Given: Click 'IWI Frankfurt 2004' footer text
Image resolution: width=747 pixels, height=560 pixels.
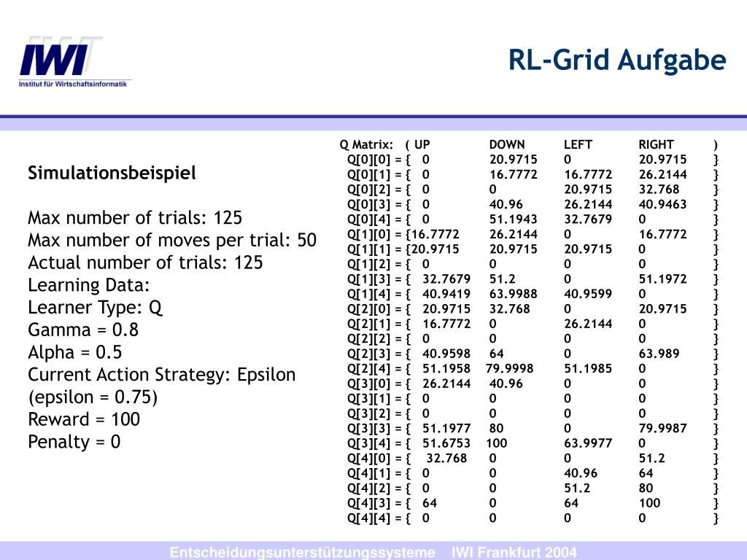Looking at the screenshot, I should click(x=514, y=553).
